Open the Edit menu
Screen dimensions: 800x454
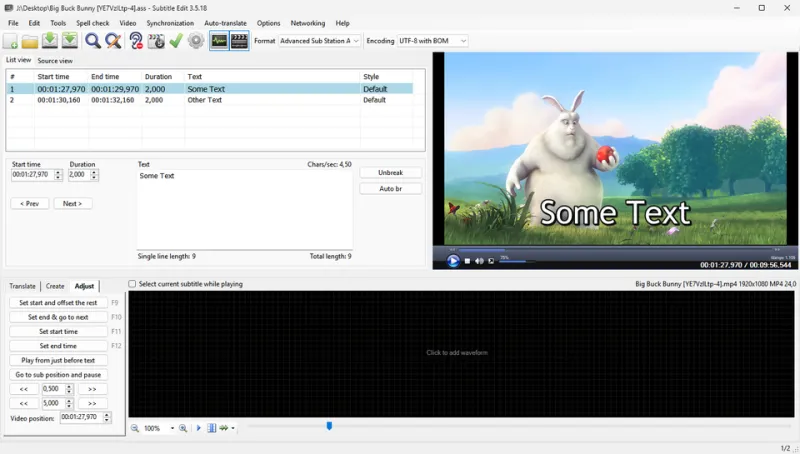click(34, 23)
